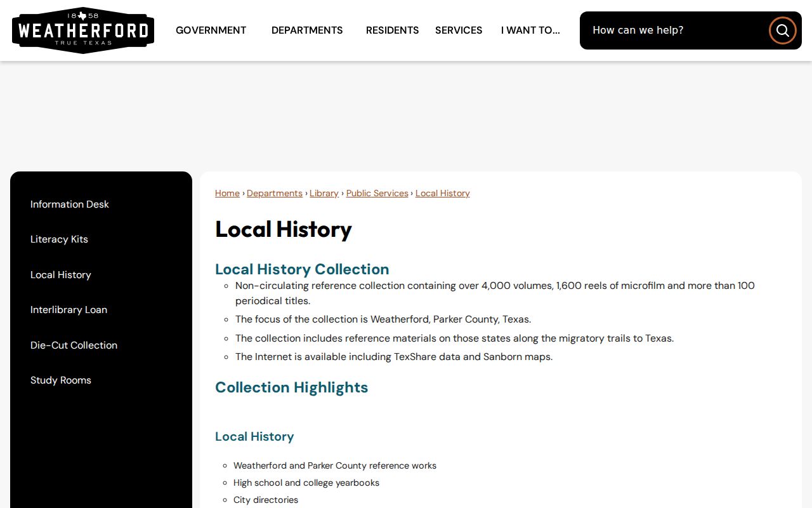
Task: Follow the Public Services breadcrumb link
Action: (x=377, y=193)
